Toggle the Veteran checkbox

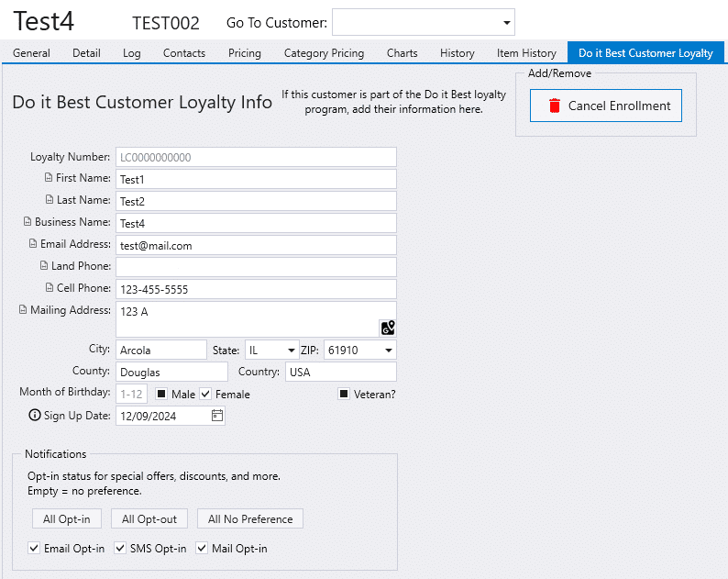point(344,394)
